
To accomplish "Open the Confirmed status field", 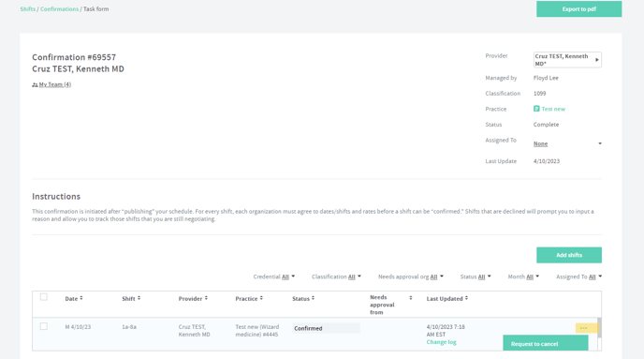I will (x=326, y=328).
